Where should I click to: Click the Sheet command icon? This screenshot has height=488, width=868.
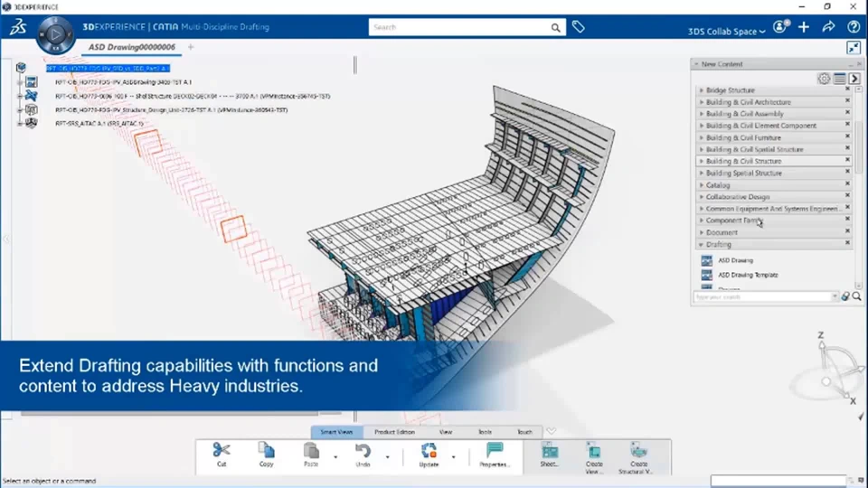coord(549,450)
